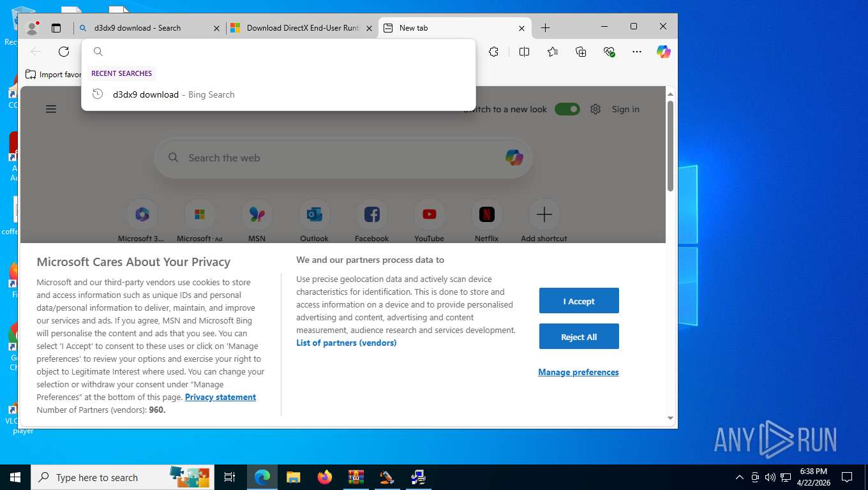Open the Extensions puzzle icon
This screenshot has height=490, width=868.
point(493,52)
